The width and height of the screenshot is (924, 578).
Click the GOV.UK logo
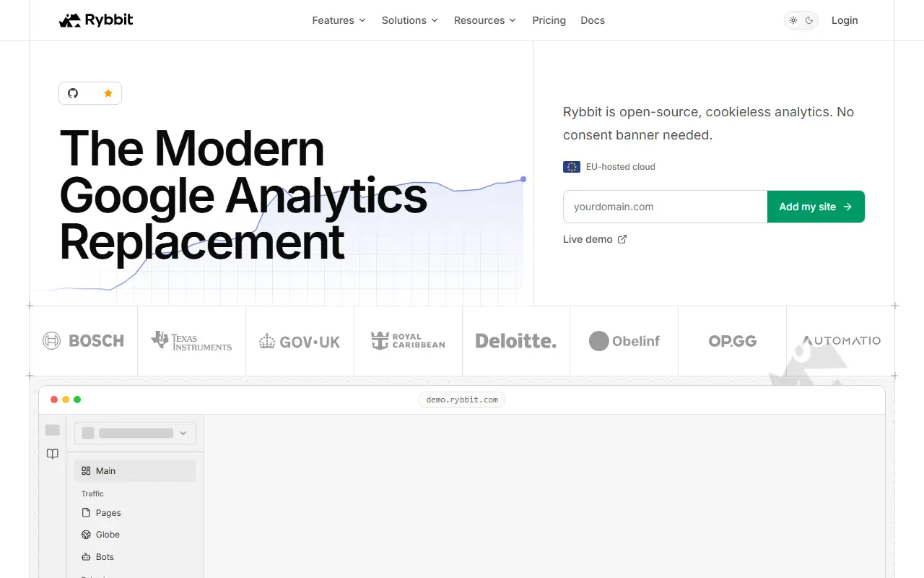(300, 341)
